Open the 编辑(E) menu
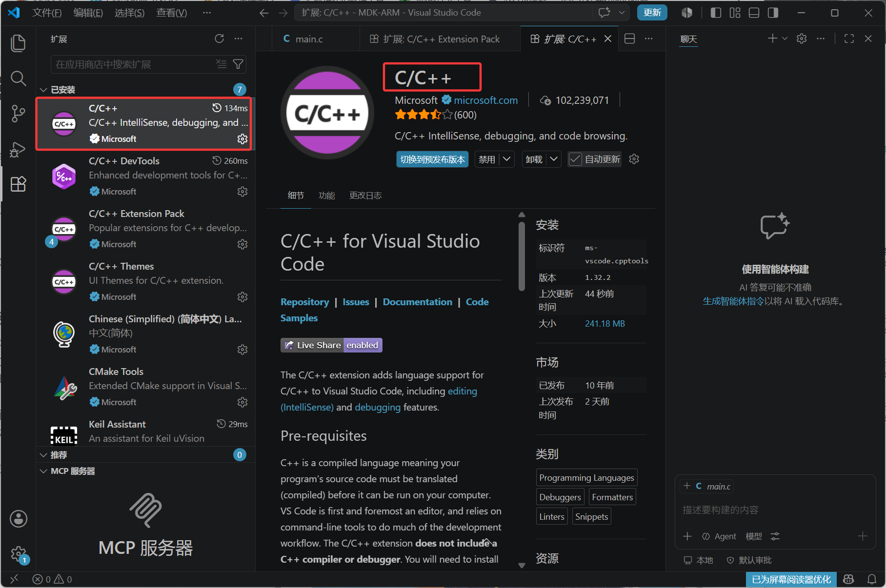This screenshot has width=886, height=588. 88,13
